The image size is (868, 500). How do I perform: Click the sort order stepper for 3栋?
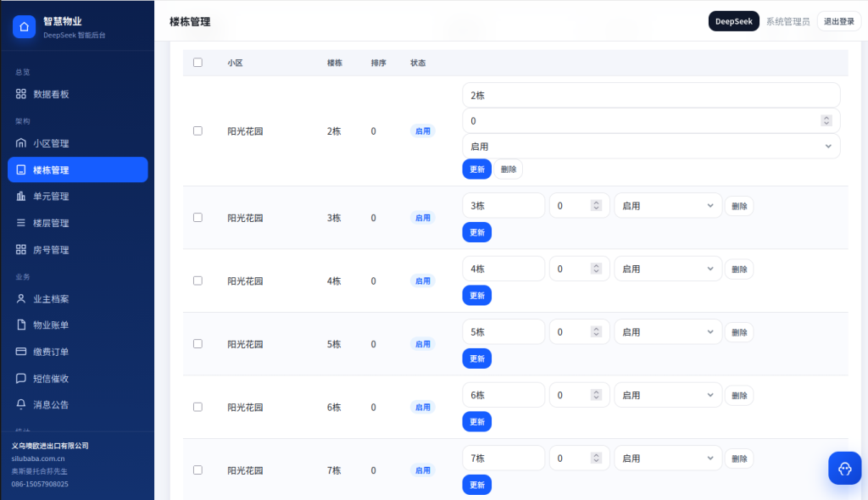[596, 205]
